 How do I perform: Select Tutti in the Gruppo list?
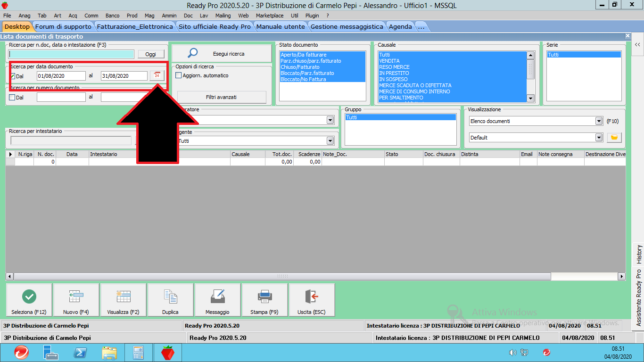click(401, 117)
